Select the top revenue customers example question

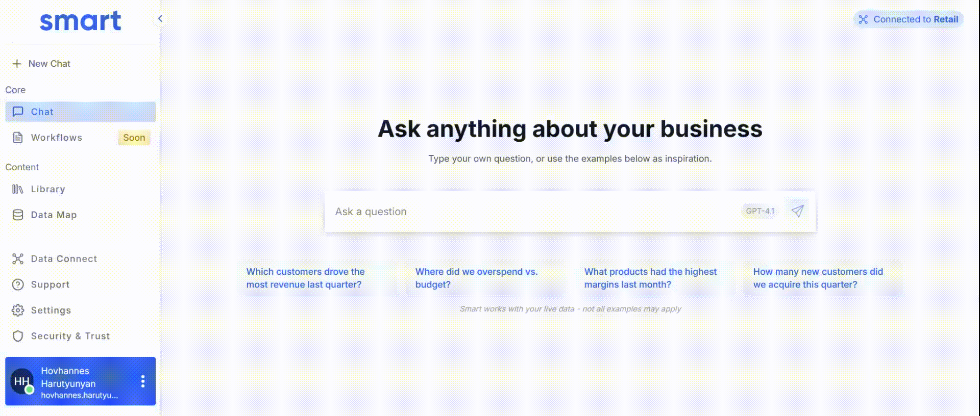[305, 278]
